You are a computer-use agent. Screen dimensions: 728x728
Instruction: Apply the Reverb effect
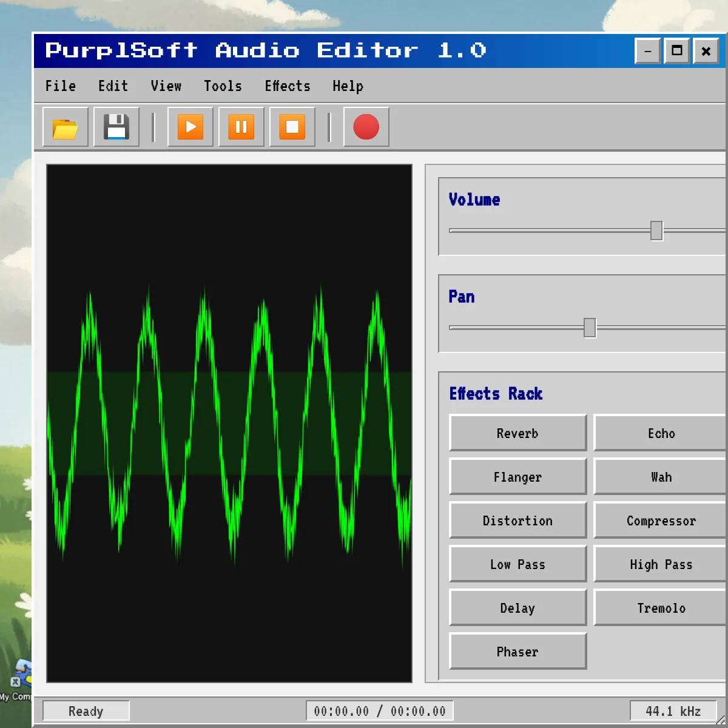coord(517,433)
